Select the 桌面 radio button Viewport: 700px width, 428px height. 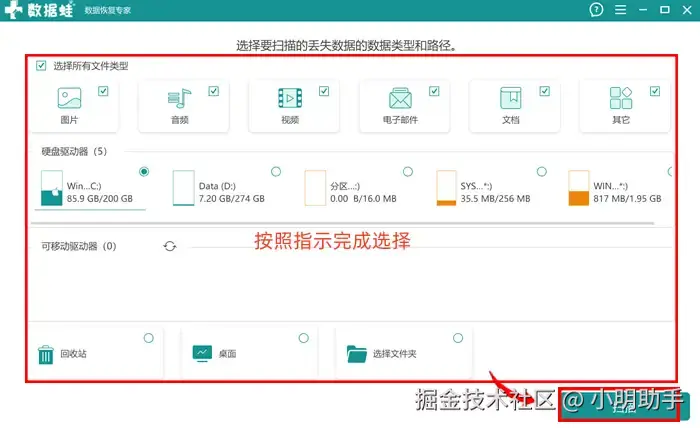coord(304,338)
